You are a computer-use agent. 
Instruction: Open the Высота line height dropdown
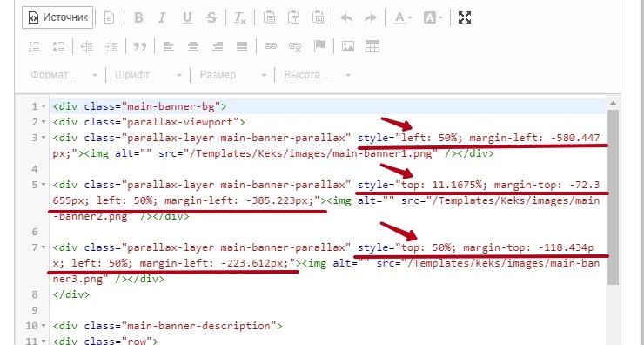pos(317,75)
